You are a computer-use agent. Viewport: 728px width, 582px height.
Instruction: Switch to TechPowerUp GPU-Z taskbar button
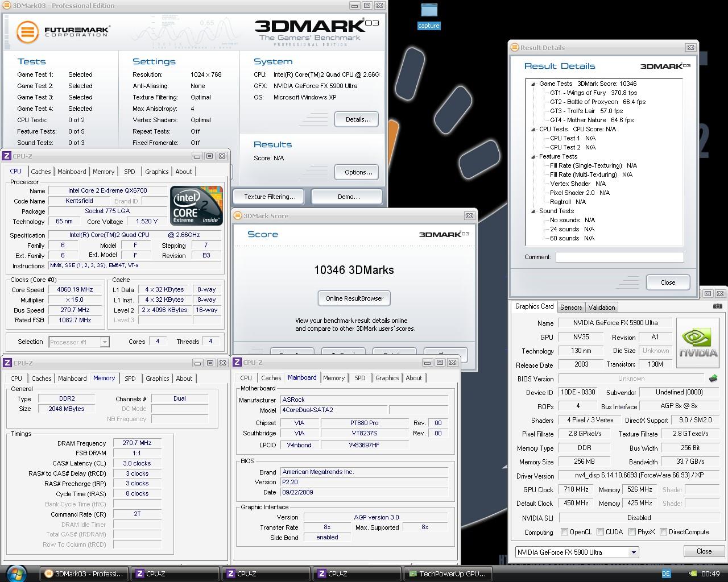[x=447, y=574]
